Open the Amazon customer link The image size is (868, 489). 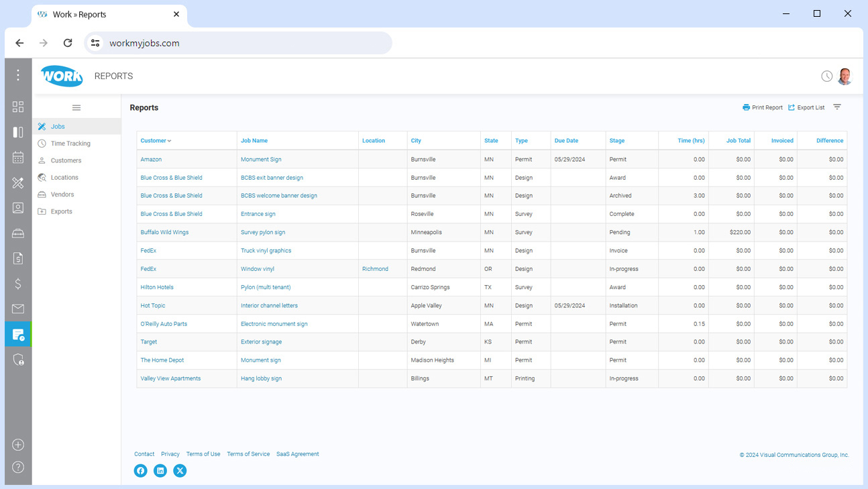[151, 160]
